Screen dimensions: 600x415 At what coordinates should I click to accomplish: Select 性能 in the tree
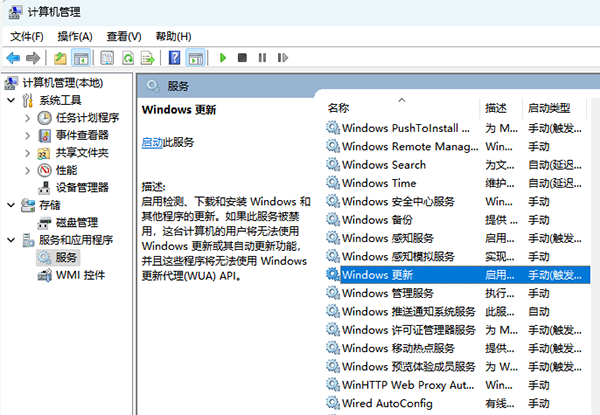coord(67,170)
